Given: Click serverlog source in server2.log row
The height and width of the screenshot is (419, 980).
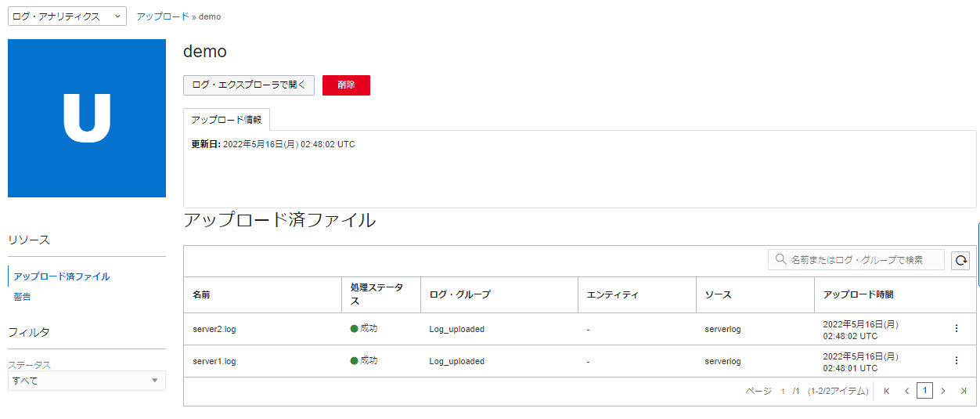Looking at the screenshot, I should click(x=722, y=329).
